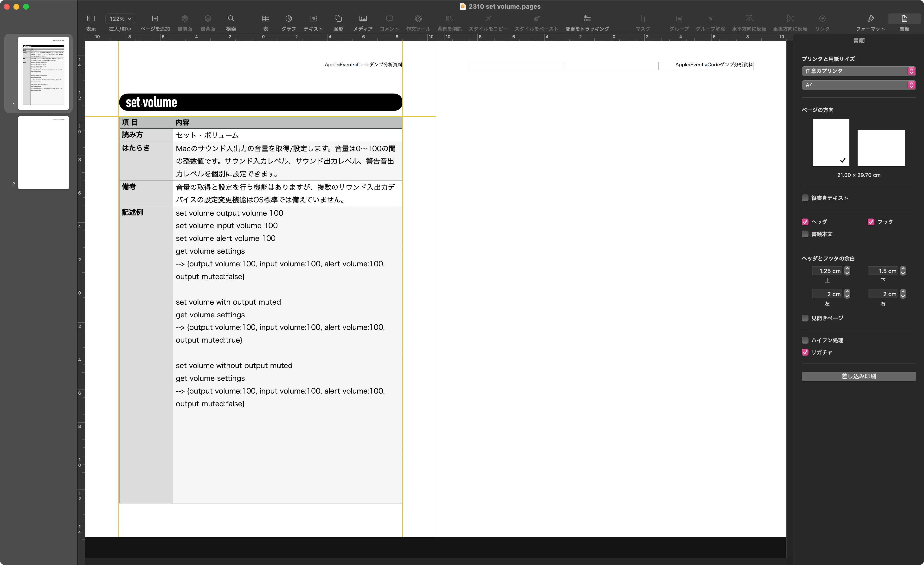Click the set volume title banner
The height and width of the screenshot is (565, 924).
[x=261, y=102]
